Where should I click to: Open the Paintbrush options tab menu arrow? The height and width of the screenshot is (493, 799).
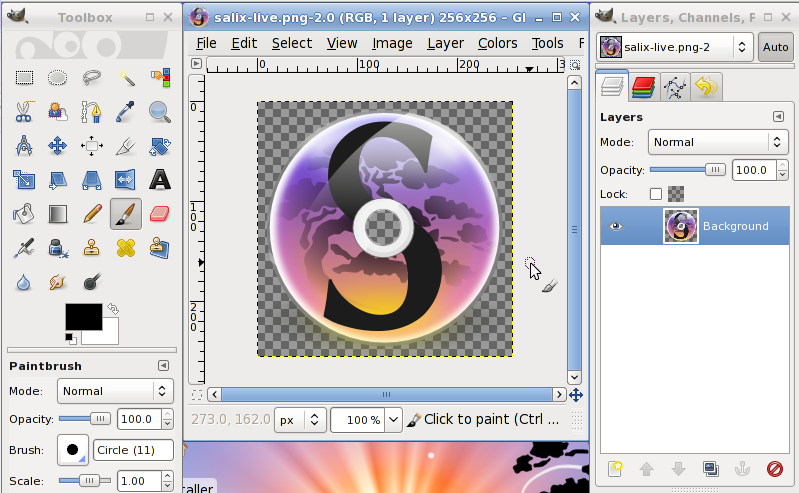163,366
